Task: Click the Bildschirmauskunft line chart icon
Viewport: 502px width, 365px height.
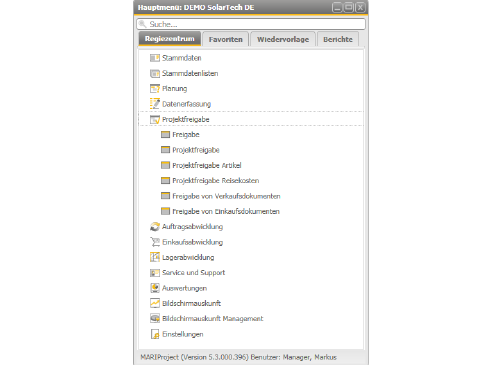Action: (155, 303)
